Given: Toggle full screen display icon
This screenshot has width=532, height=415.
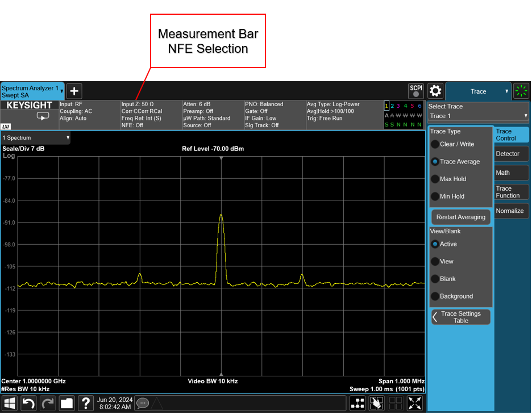Looking at the screenshot, I should 415,403.
